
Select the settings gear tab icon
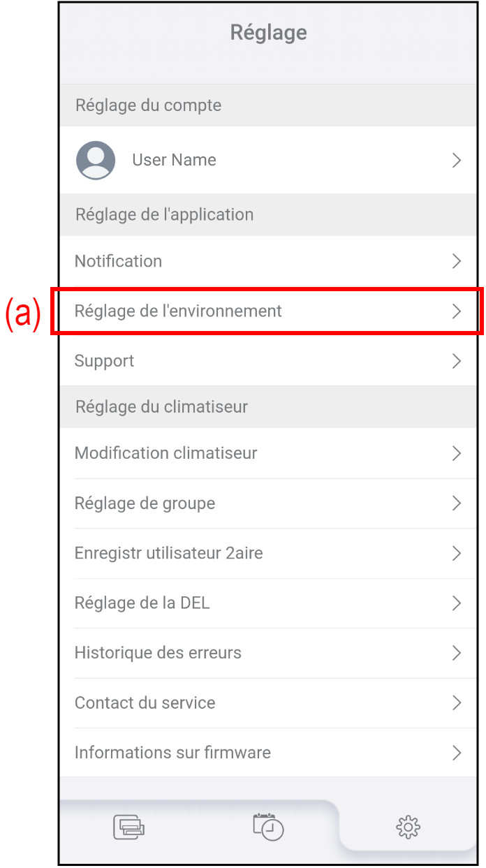(408, 827)
